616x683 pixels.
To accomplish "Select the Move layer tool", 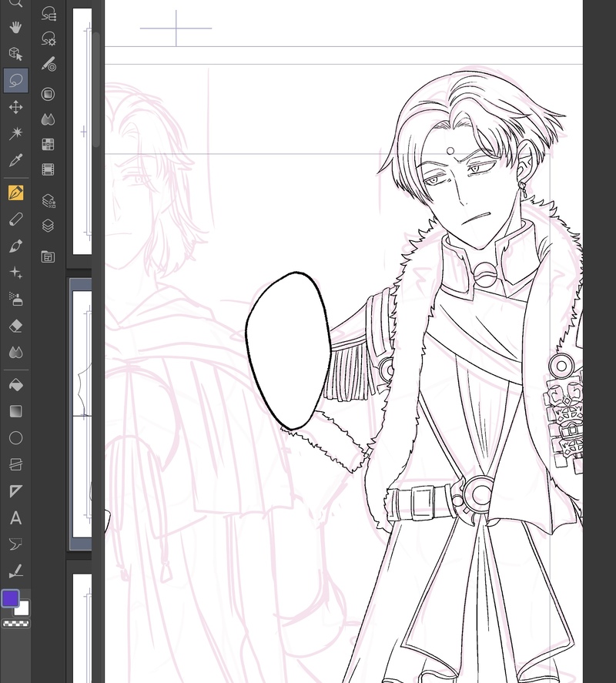I will tap(15, 107).
